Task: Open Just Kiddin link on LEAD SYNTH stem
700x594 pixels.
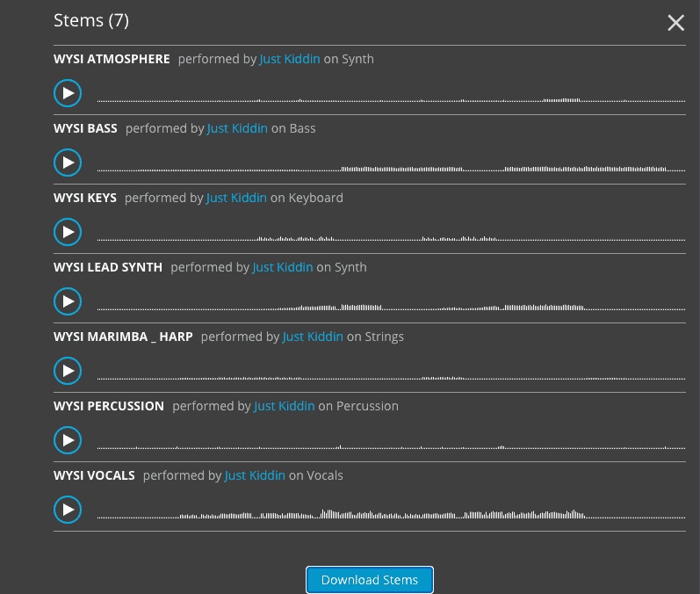Action: [283, 267]
